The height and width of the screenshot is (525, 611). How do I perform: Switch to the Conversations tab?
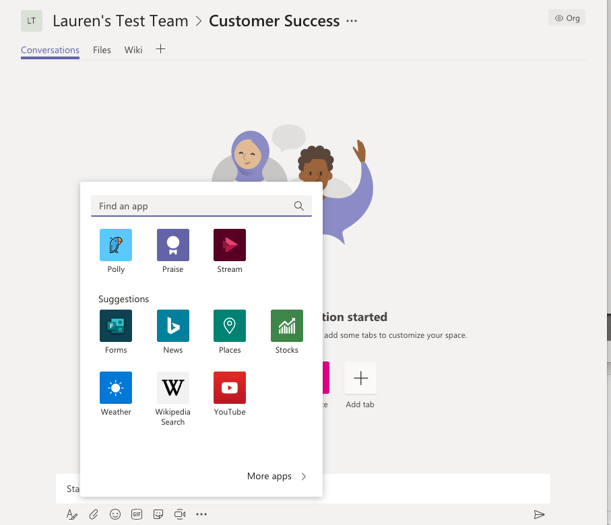[50, 50]
